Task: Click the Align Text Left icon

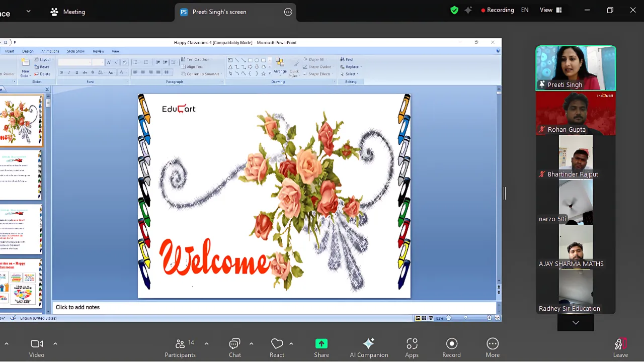Action: (x=135, y=72)
